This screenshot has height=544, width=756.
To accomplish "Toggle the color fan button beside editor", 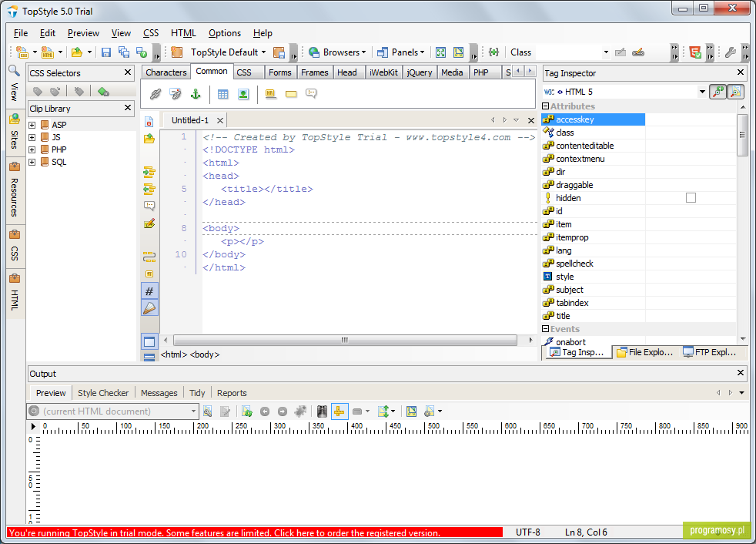I will pyautogui.click(x=149, y=308).
